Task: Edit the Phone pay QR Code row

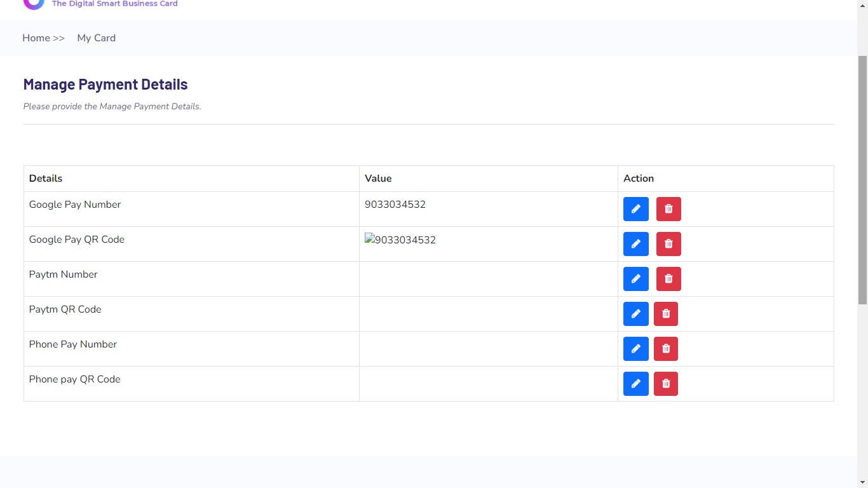Action: pyautogui.click(x=635, y=384)
